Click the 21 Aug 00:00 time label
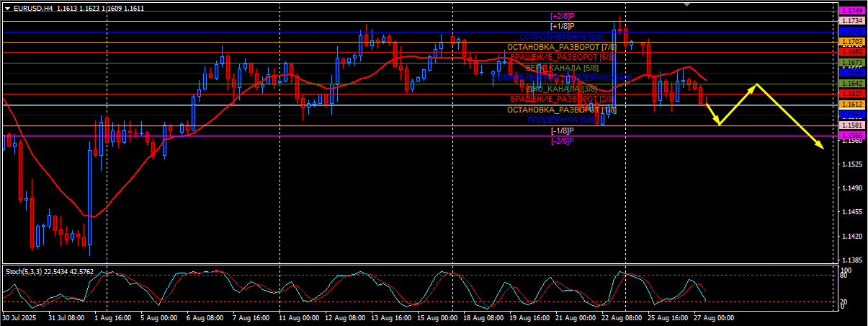The image size is (868, 326). (575, 317)
